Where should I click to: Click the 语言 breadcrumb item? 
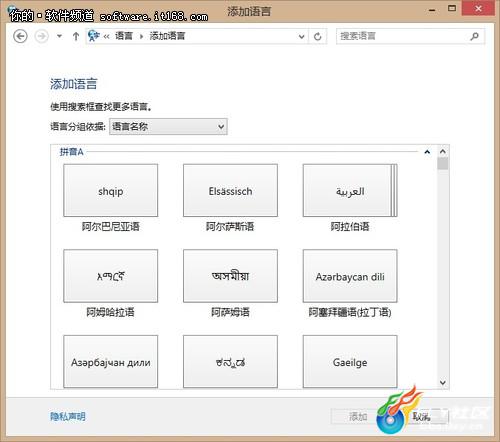(x=124, y=36)
